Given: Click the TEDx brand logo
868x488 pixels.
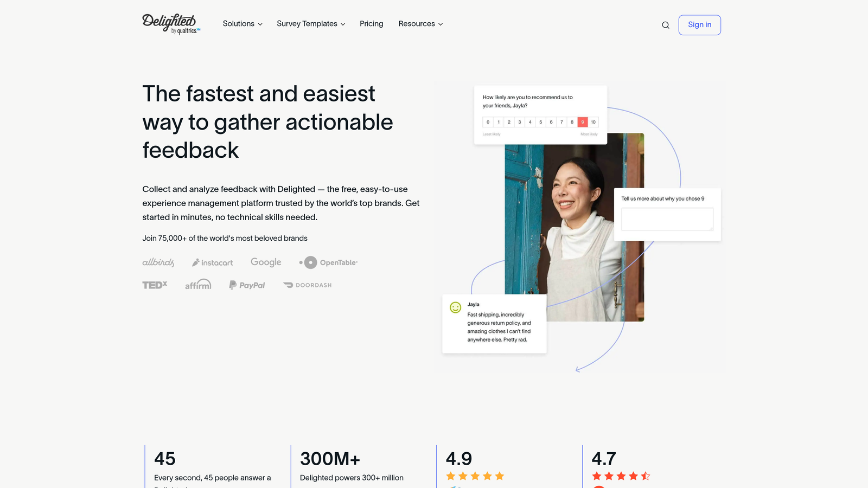Looking at the screenshot, I should pos(155,284).
